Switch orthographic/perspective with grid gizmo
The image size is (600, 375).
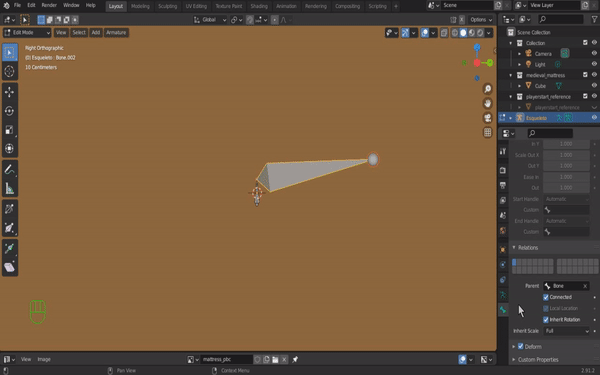(x=488, y=132)
